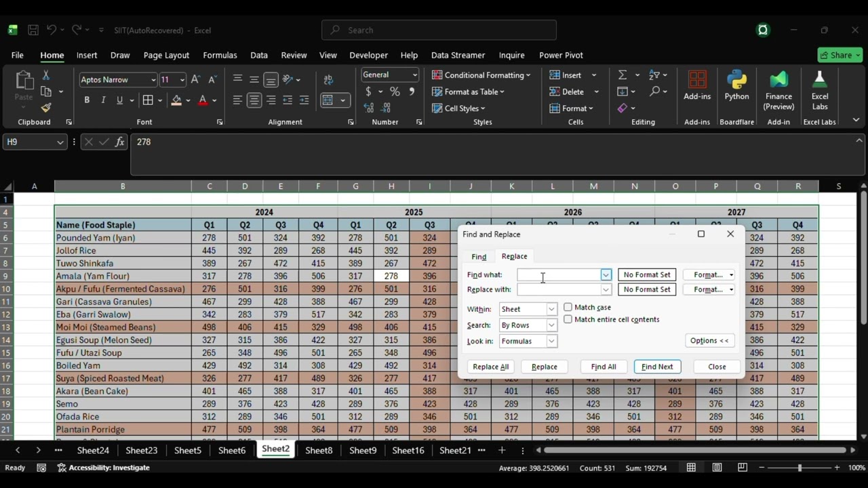Click the Sort & Filter icon

pos(654,75)
